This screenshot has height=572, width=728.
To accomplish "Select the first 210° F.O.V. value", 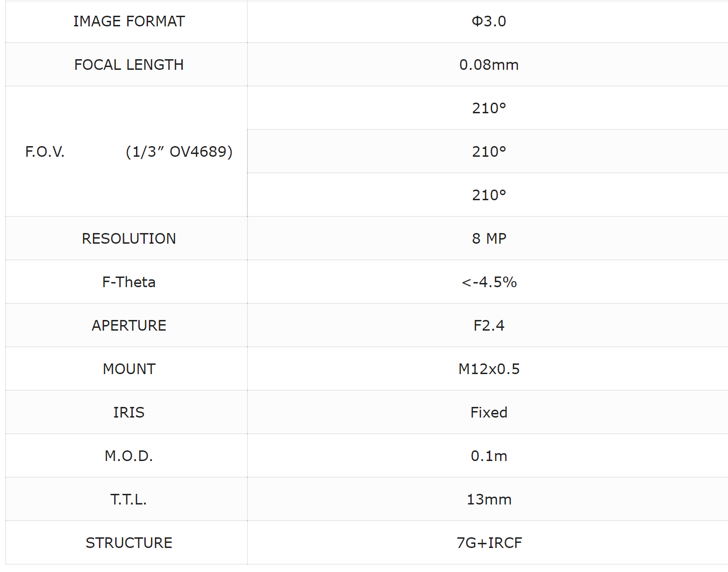I will coord(489,108).
